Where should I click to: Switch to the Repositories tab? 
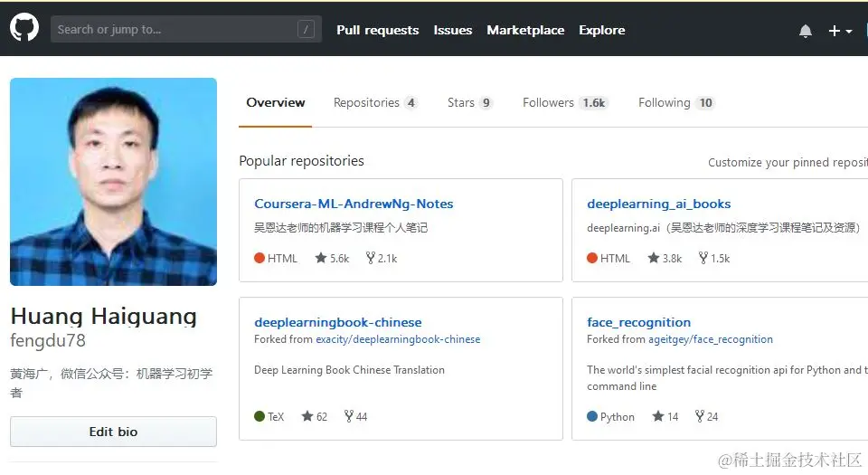pyautogui.click(x=374, y=102)
